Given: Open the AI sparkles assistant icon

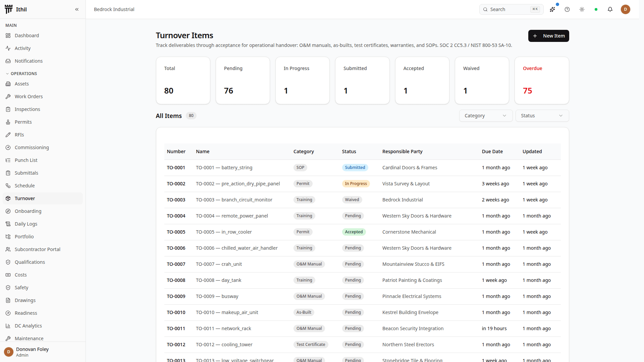Looking at the screenshot, I should tap(552, 9).
